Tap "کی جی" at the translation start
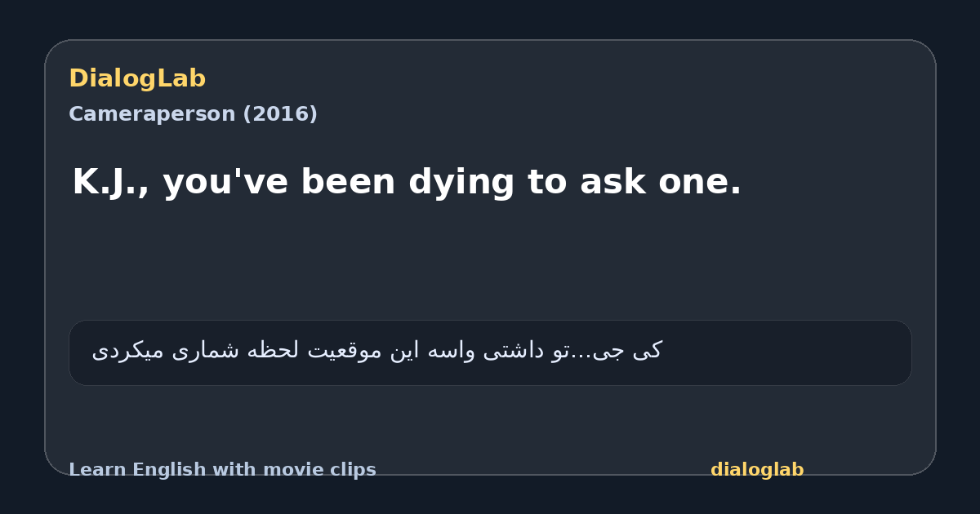The width and height of the screenshot is (980, 514). (627, 351)
